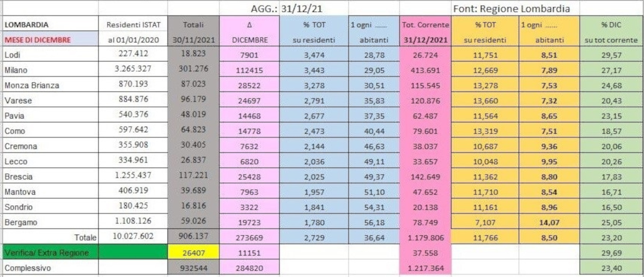Select the yellow cell containing 26407
The width and height of the screenshot is (644, 277).
coord(193,253)
